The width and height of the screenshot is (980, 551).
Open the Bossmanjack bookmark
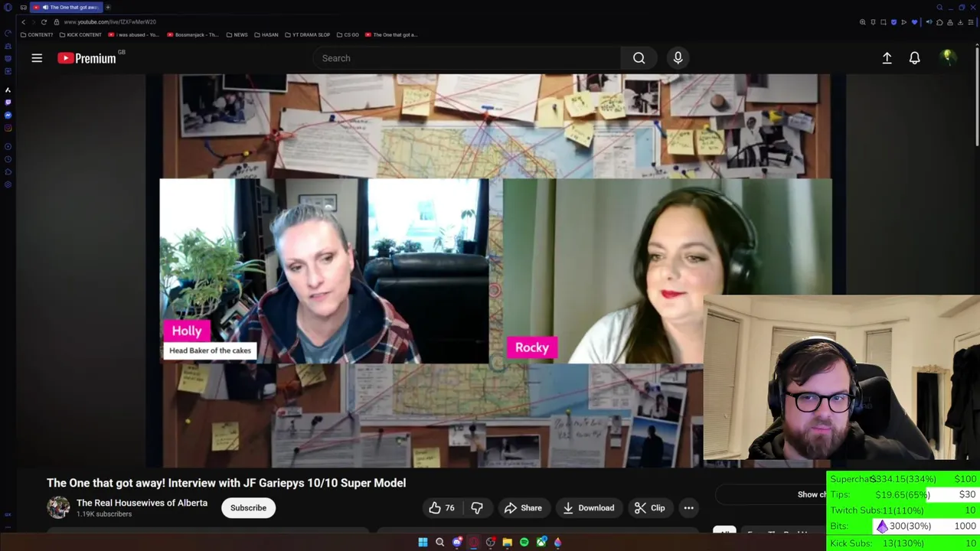(x=193, y=34)
